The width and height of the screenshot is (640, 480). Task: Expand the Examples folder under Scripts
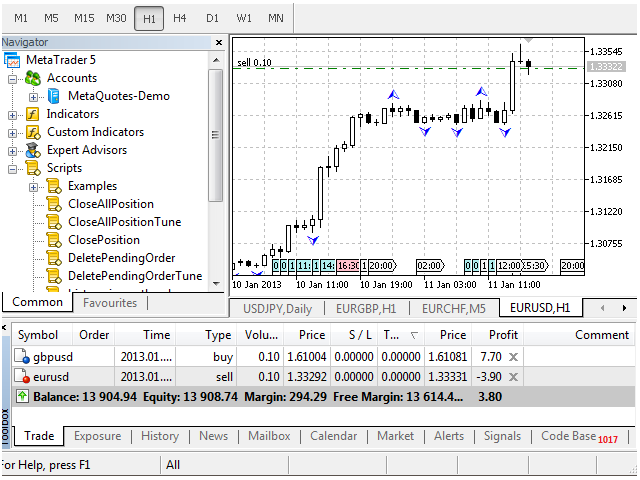pyautogui.click(x=33, y=186)
